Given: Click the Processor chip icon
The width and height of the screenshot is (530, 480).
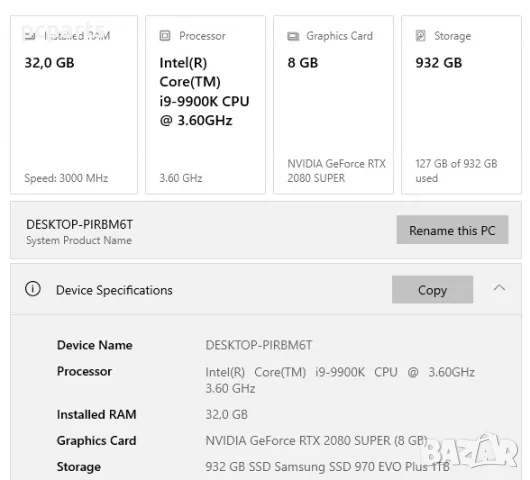Looking at the screenshot, I should pyautogui.click(x=165, y=35).
